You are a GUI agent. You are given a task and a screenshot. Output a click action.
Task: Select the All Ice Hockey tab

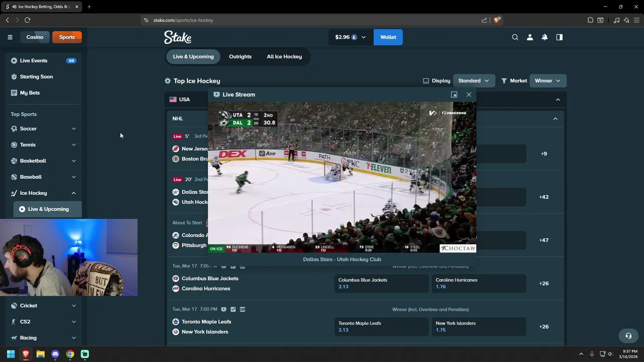pos(284,57)
